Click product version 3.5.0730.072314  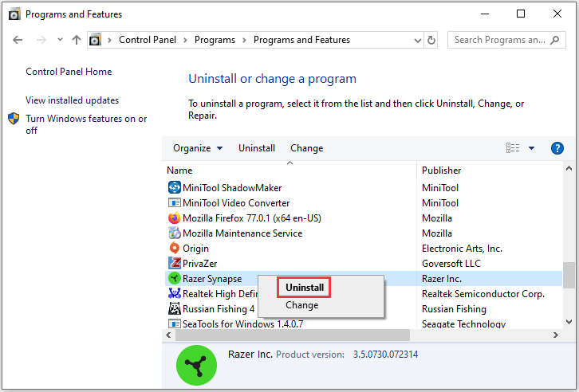pos(385,355)
